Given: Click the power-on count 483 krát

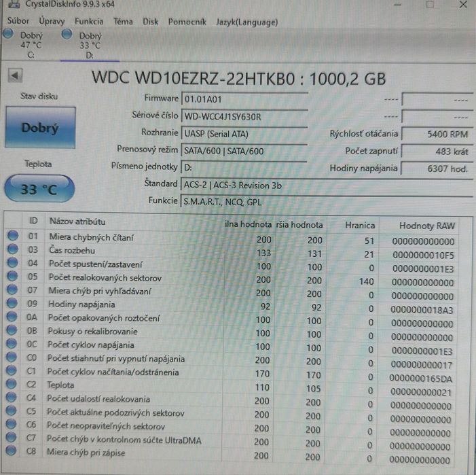Looking at the screenshot, I should (437, 152).
